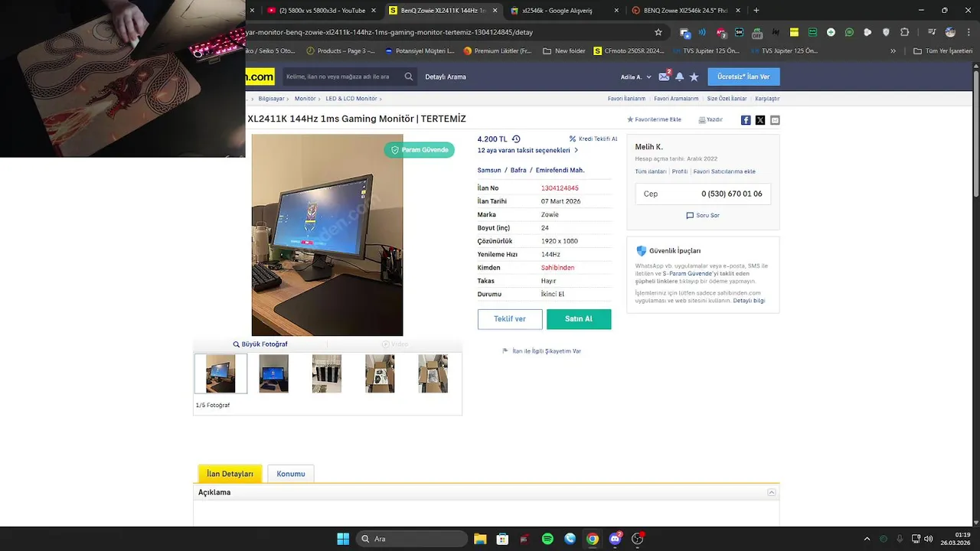Click Karşılaştır link
This screenshot has width=980, height=551.
(767, 99)
